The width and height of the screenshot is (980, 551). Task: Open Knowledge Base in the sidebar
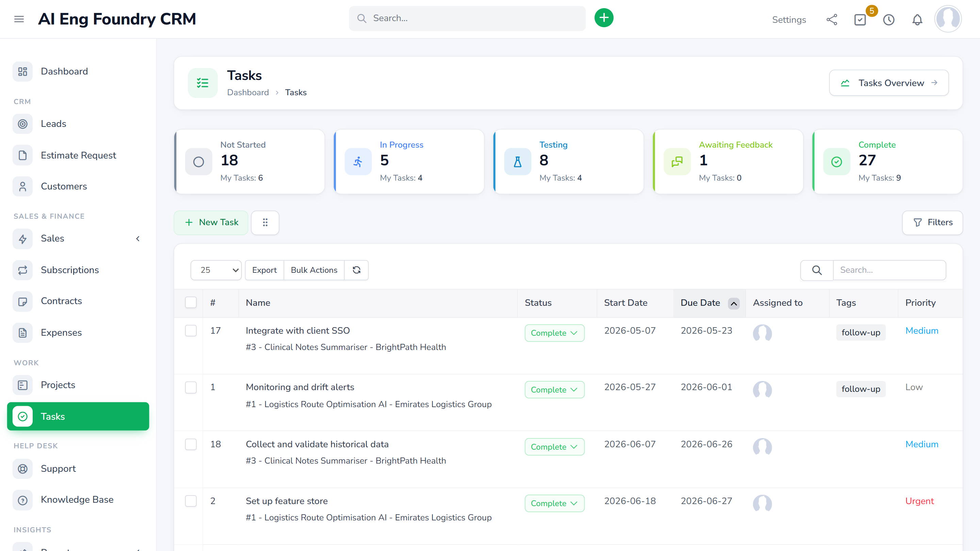[78, 500]
